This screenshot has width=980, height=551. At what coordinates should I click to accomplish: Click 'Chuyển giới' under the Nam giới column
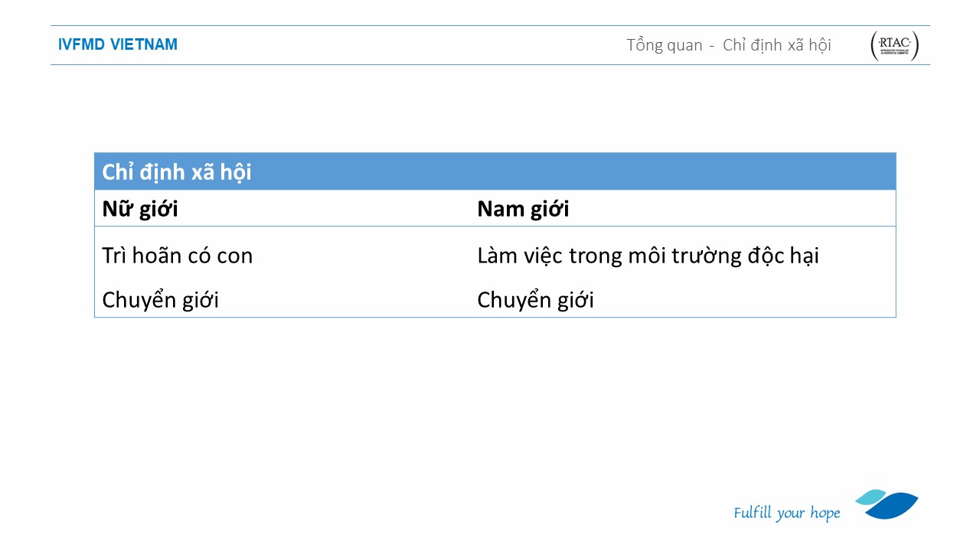[x=535, y=300]
